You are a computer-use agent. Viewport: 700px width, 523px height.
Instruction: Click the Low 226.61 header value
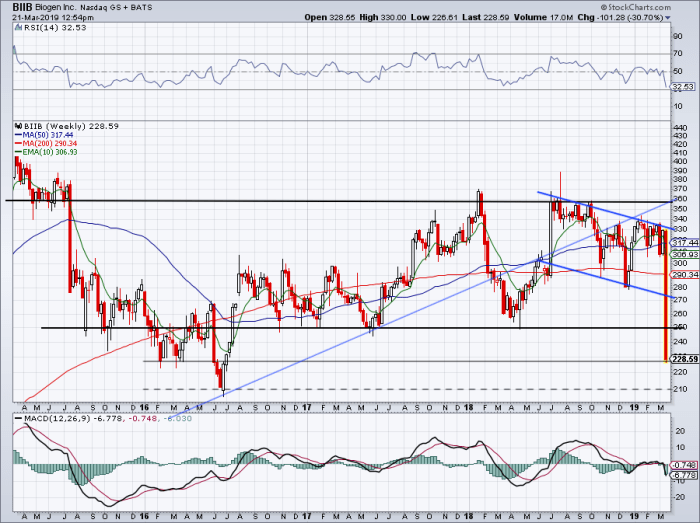[435, 17]
